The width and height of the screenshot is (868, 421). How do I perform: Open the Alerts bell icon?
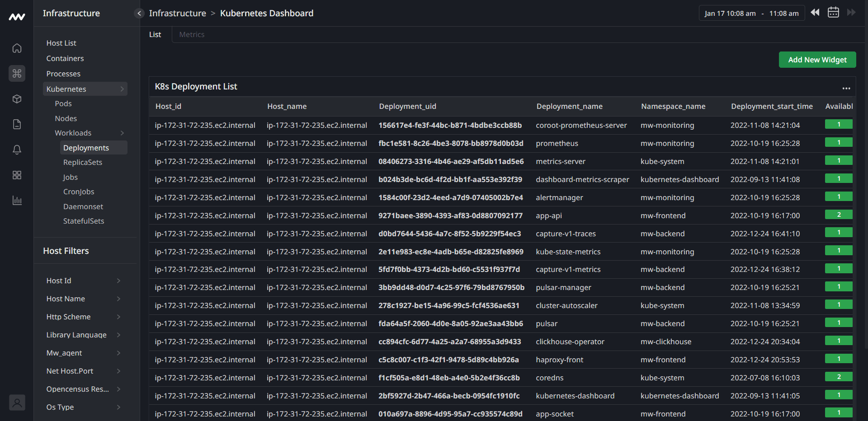17,150
